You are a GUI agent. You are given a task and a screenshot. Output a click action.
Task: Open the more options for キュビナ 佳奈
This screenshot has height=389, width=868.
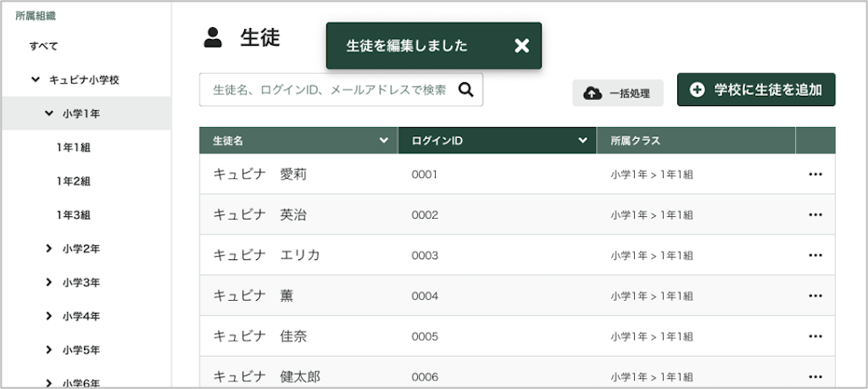pyautogui.click(x=815, y=336)
